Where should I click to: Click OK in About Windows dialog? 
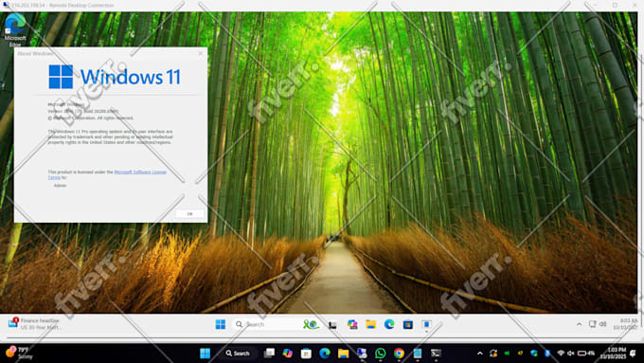(x=189, y=214)
